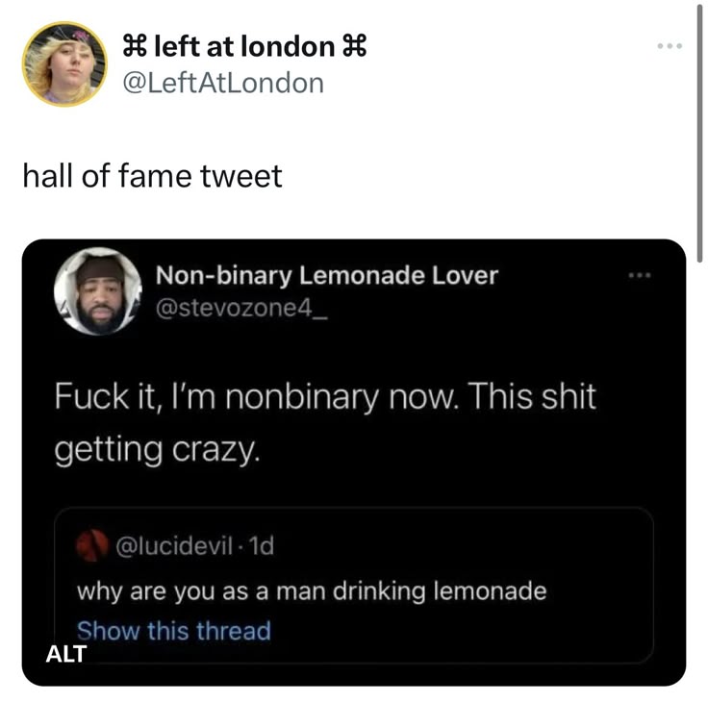Click the hall of fame tweet text

(152, 176)
